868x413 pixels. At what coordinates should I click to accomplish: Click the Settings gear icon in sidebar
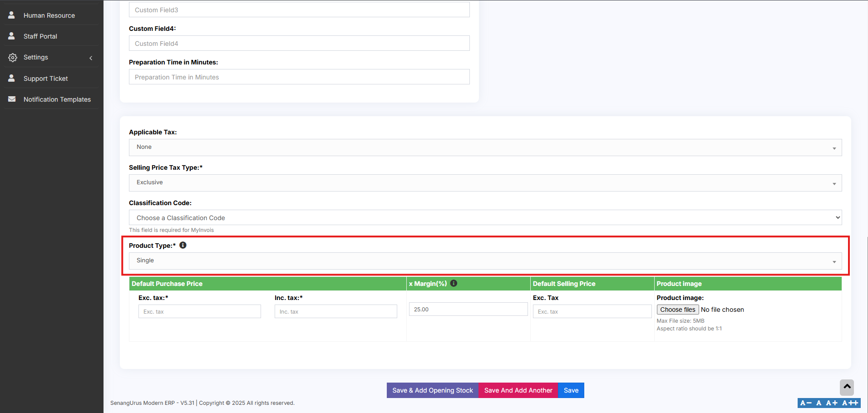tap(12, 58)
